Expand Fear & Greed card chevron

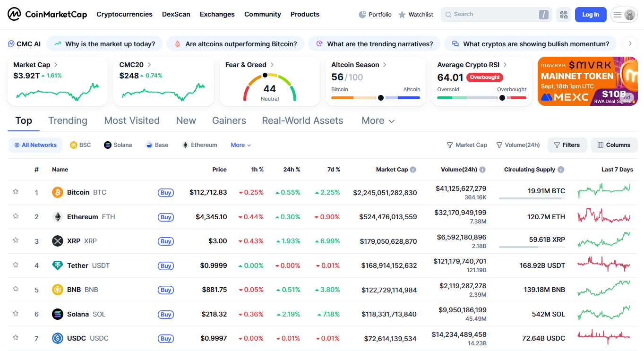click(x=272, y=65)
